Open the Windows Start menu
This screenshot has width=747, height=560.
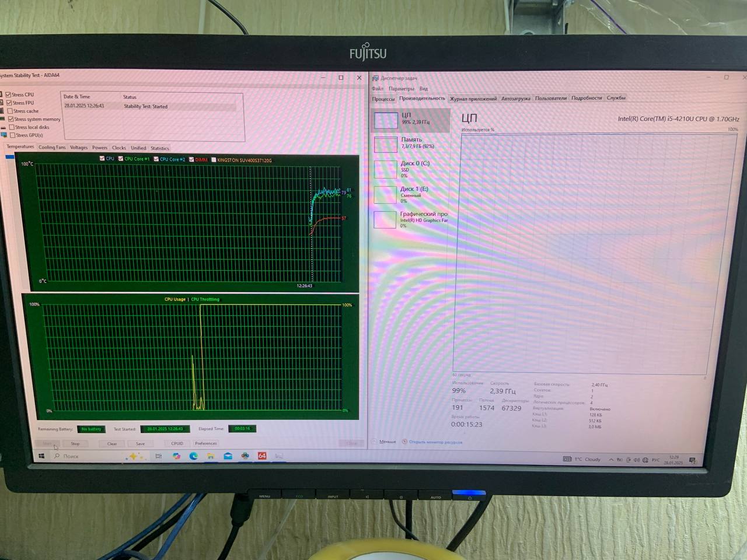click(x=41, y=456)
